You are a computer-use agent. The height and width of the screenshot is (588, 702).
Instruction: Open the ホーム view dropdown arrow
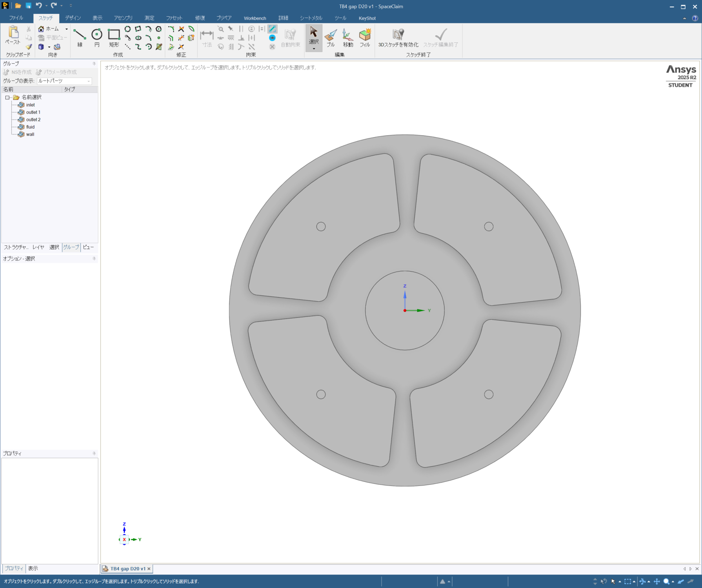[x=67, y=29]
